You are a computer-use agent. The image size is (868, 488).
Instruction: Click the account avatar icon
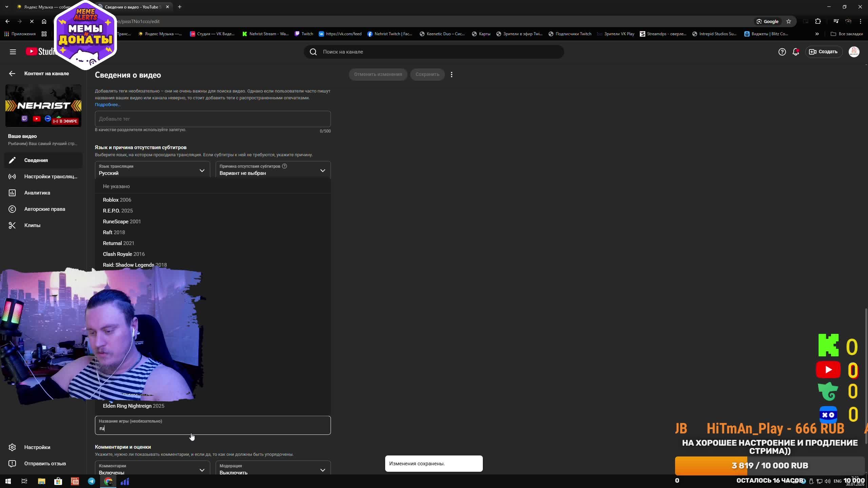tap(854, 52)
